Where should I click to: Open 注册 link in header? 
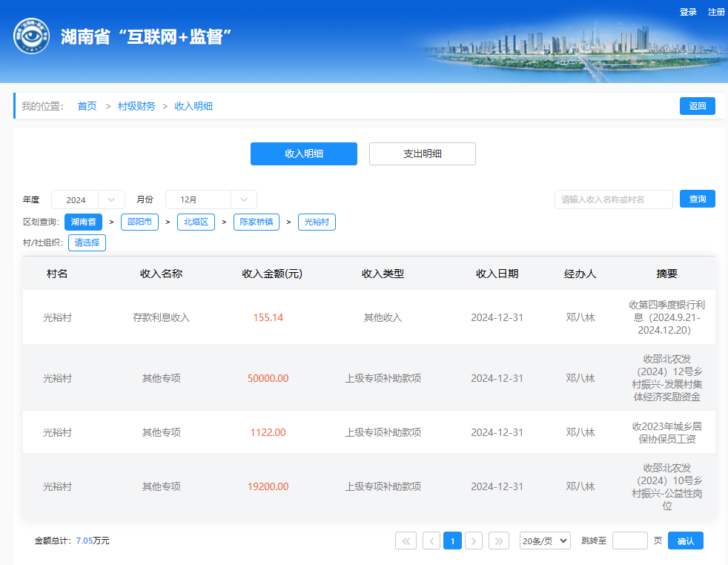tap(716, 12)
